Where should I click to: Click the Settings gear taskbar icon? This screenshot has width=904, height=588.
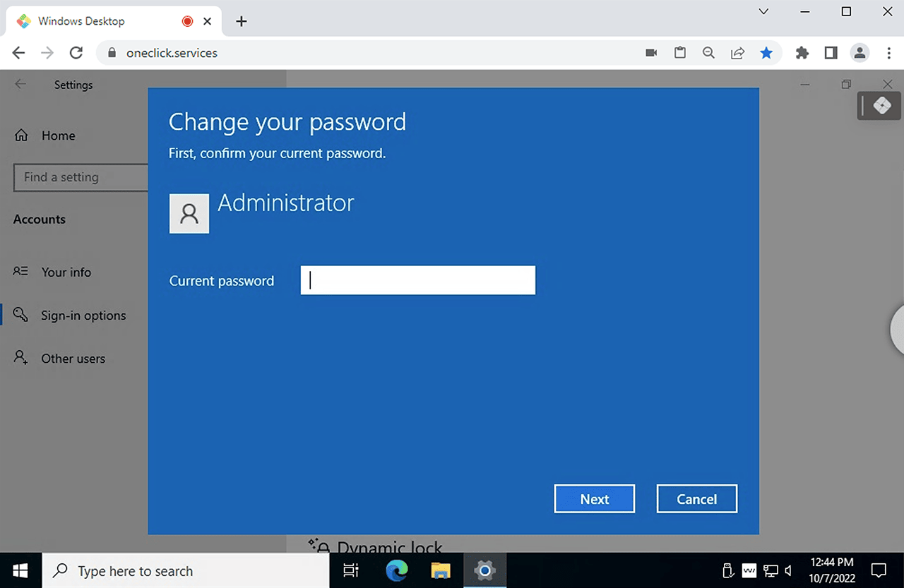click(484, 570)
